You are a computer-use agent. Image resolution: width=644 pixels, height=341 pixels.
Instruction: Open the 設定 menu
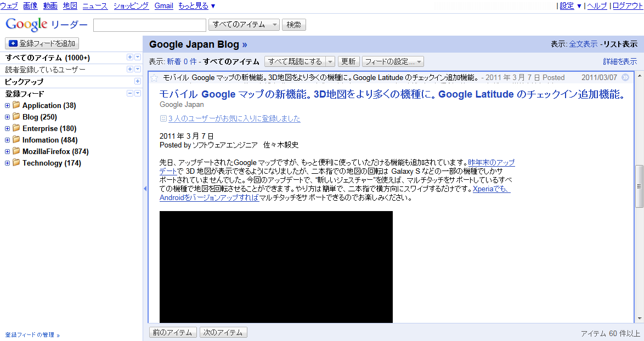pos(570,5)
